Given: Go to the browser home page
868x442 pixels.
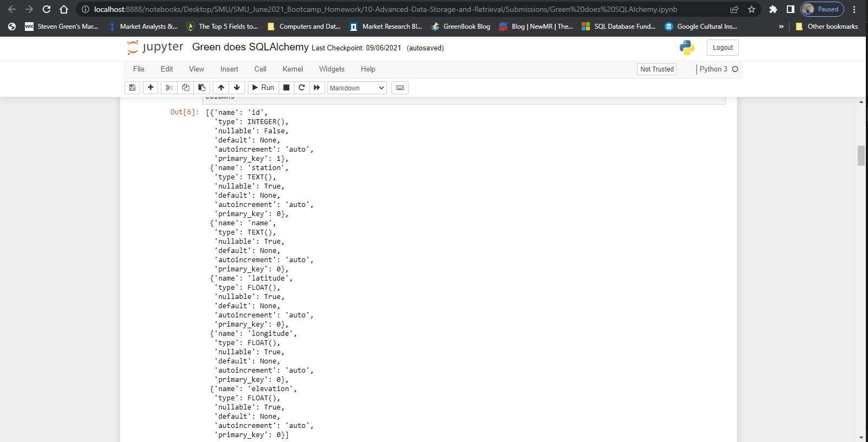Looking at the screenshot, I should click(64, 9).
